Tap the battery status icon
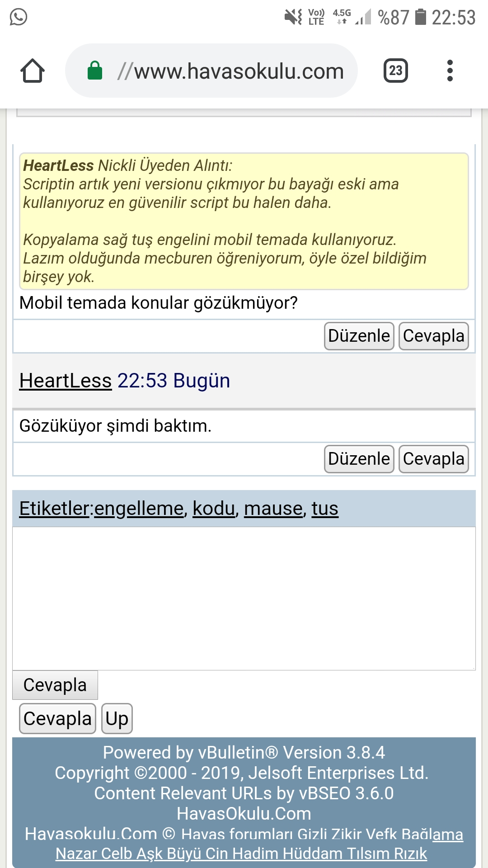The width and height of the screenshot is (488, 868). [x=420, y=17]
